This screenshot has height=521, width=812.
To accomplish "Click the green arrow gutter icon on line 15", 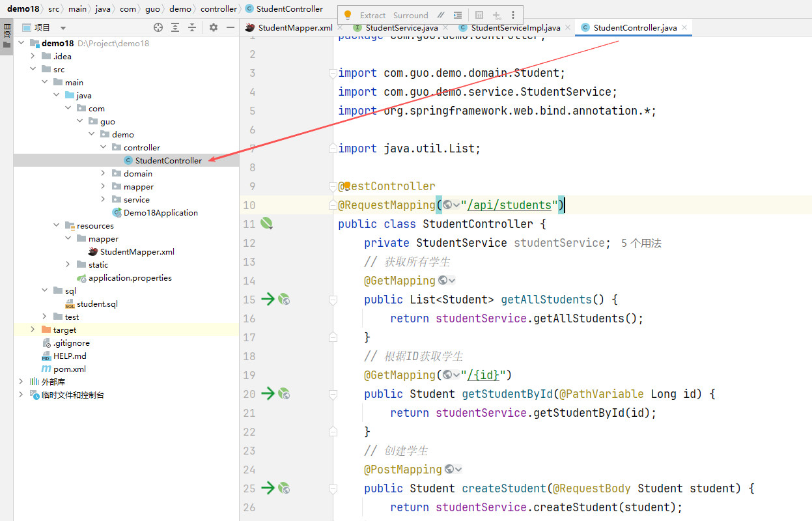I will click(268, 300).
